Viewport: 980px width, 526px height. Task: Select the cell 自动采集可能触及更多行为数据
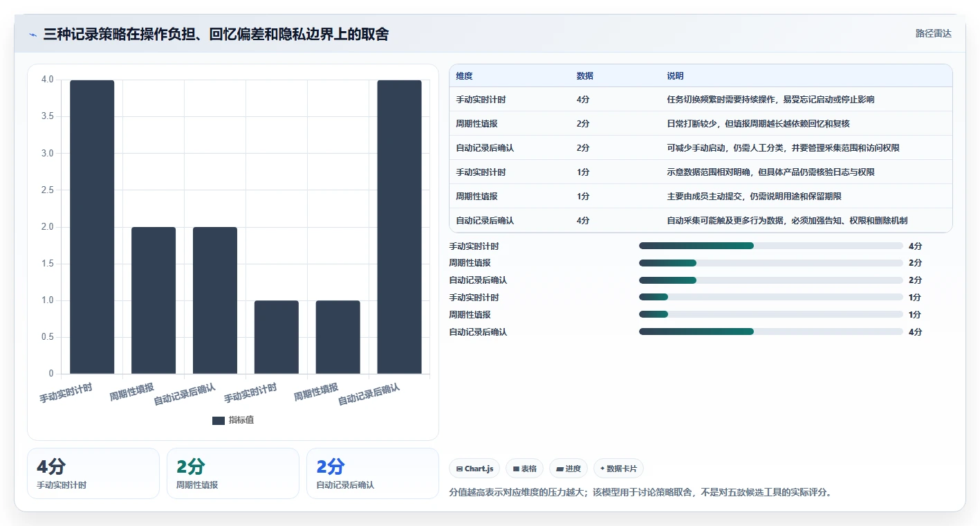click(x=787, y=221)
